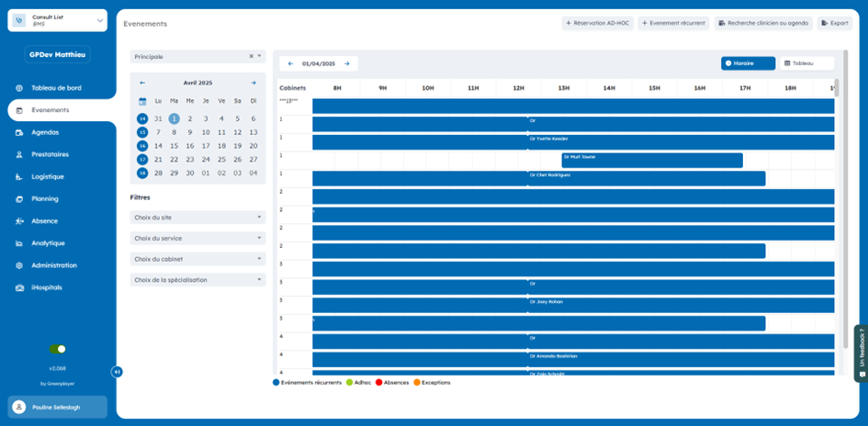Viewport: 868px width, 426px height.
Task: Click the Réservation AD-HOC button
Action: pyautogui.click(x=597, y=23)
